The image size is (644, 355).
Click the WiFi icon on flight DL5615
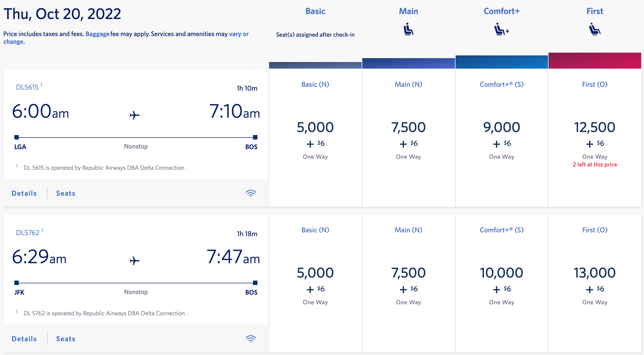click(251, 193)
